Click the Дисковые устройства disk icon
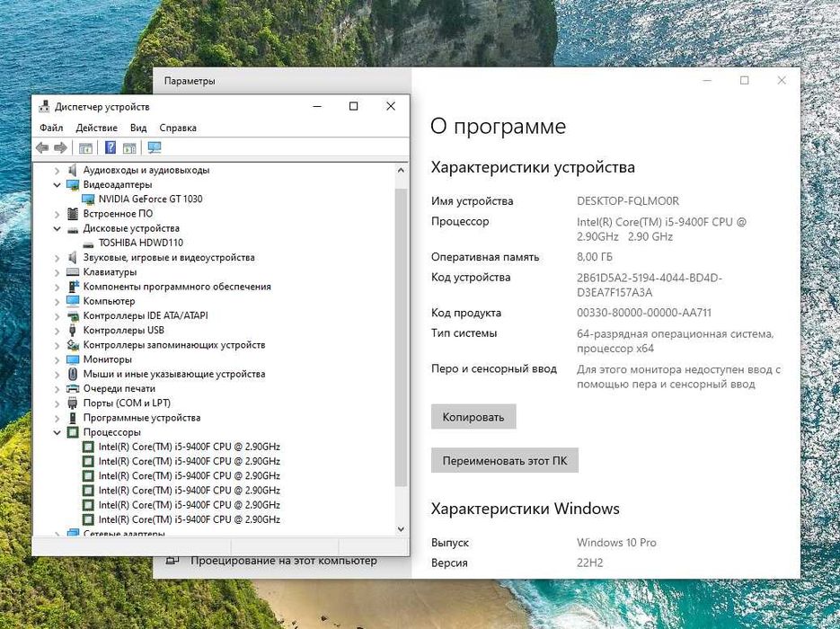 [73, 229]
